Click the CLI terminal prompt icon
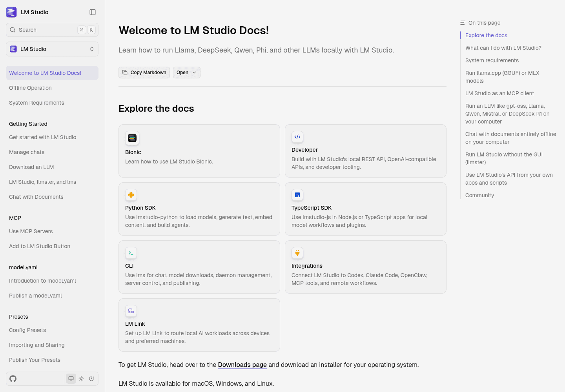 (x=131, y=253)
